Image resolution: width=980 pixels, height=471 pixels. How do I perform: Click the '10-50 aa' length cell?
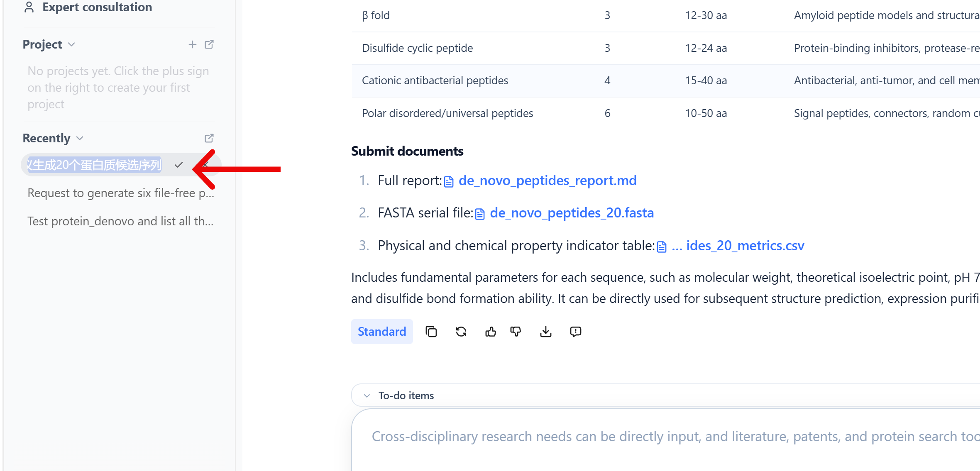[x=706, y=113]
